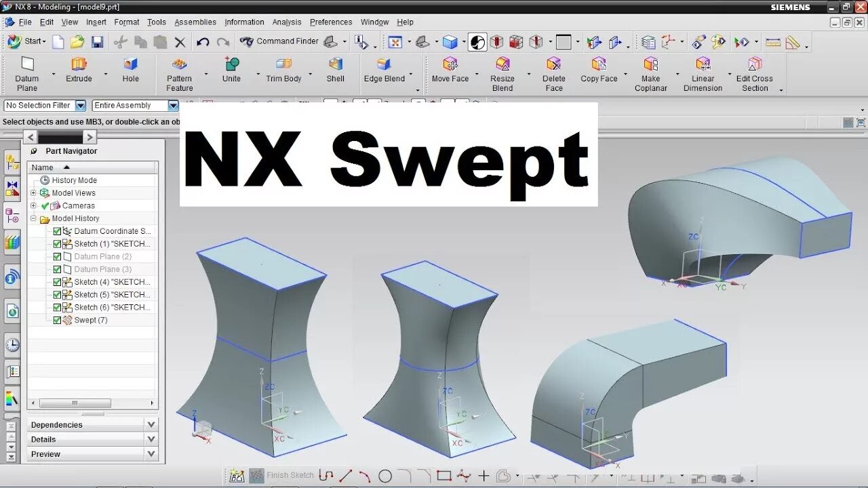Expand the Cameras node
Image resolution: width=868 pixels, height=488 pixels.
(33, 206)
